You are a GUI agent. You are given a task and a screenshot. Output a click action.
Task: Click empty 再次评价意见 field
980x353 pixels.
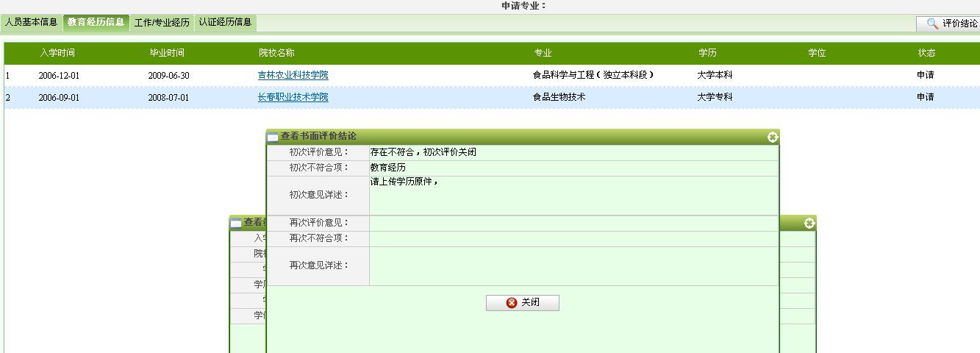[573, 223]
